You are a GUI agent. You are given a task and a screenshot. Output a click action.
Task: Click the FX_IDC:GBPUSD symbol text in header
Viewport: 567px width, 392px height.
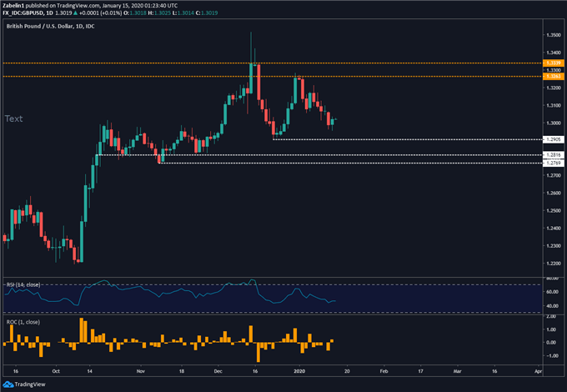click(x=23, y=13)
